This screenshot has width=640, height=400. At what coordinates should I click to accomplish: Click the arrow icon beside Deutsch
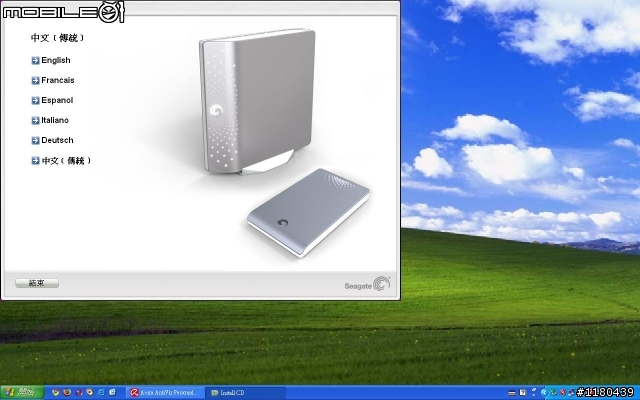pos(36,140)
